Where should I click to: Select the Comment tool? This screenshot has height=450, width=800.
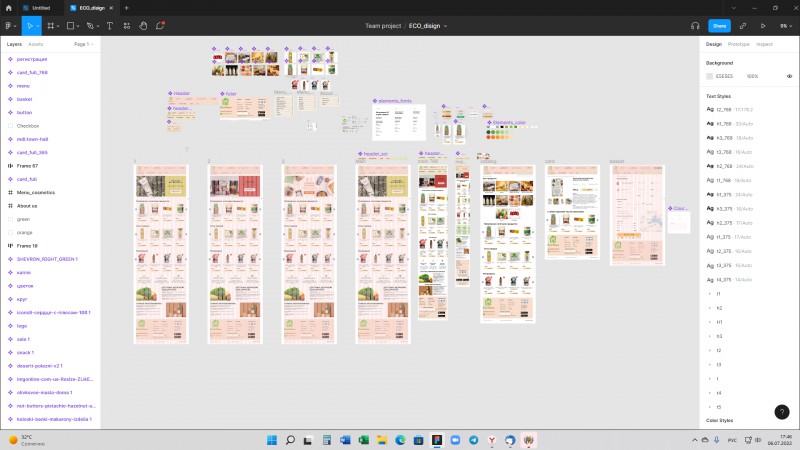point(160,26)
